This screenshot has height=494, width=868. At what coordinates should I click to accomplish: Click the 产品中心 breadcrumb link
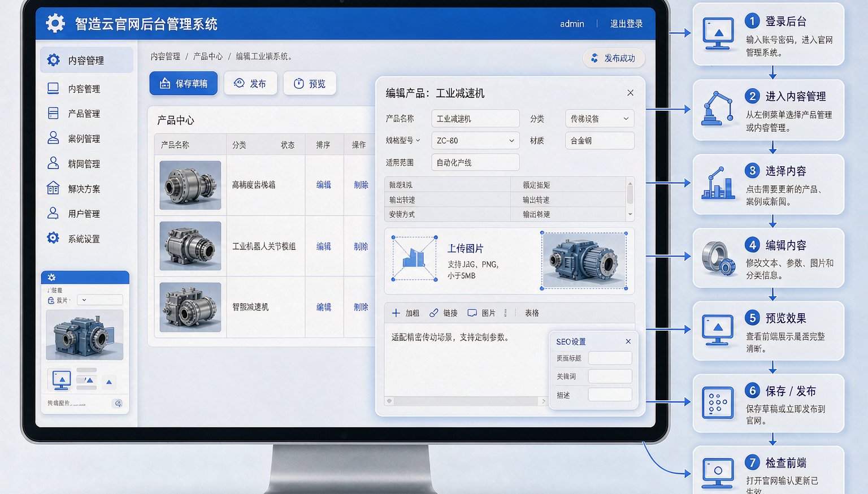tap(208, 57)
